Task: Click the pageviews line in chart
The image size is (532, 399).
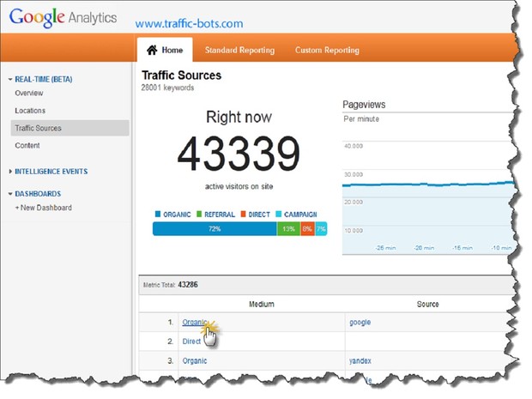Action: point(428,184)
